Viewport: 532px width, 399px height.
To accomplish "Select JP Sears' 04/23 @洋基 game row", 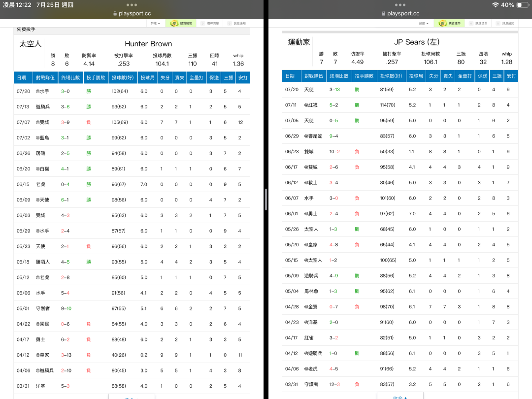I will click(400, 322).
